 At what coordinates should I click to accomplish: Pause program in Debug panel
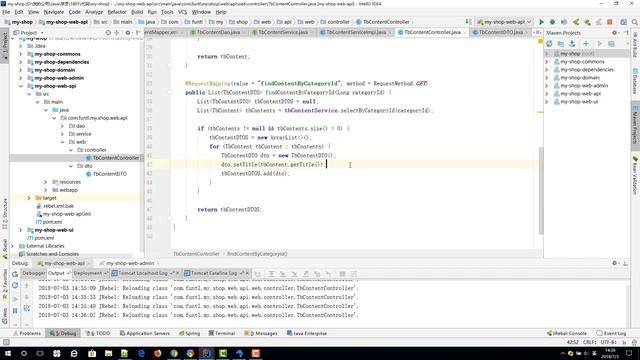pyautogui.click(x=15, y=311)
